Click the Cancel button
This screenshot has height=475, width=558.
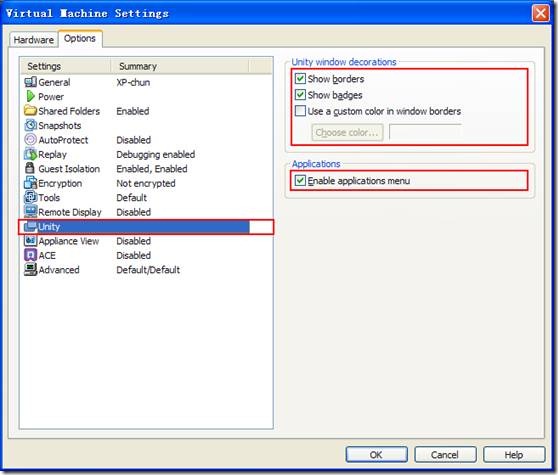[445, 454]
